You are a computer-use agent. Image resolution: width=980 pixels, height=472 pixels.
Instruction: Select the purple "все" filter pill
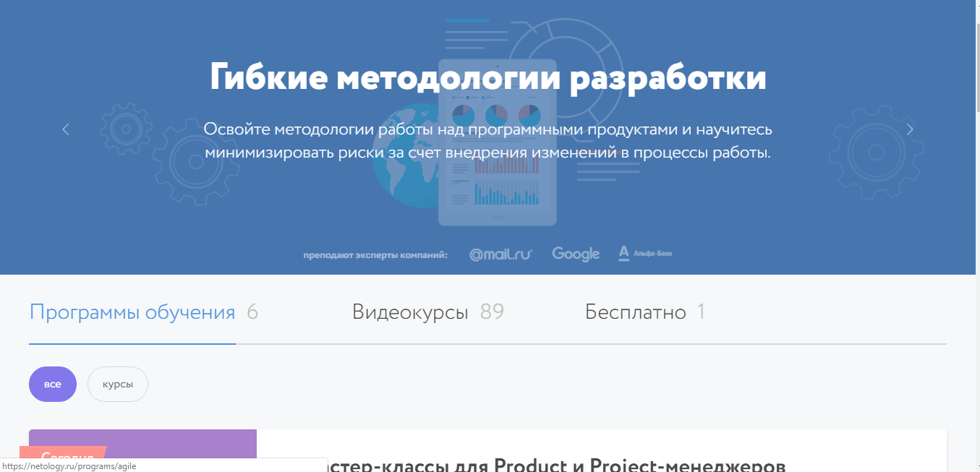[53, 384]
